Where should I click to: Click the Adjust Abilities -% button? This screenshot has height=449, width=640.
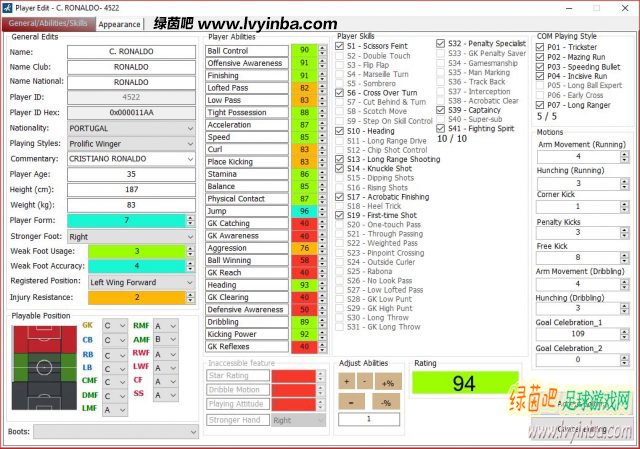tap(386, 402)
